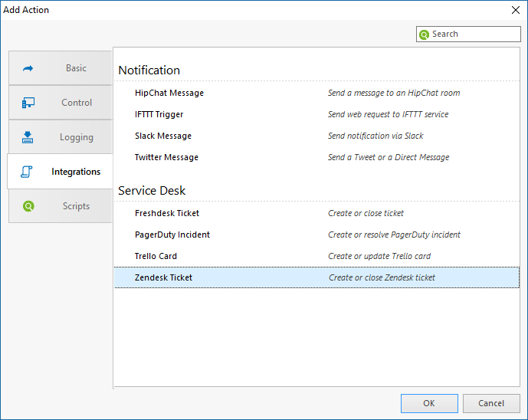Choose PagerDuty Incident action
Image resolution: width=528 pixels, height=420 pixels.
point(172,235)
